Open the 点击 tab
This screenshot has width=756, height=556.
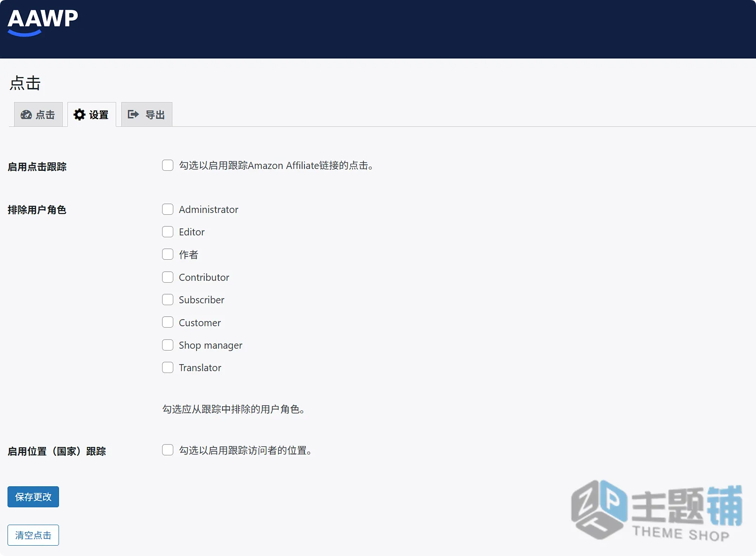point(38,115)
